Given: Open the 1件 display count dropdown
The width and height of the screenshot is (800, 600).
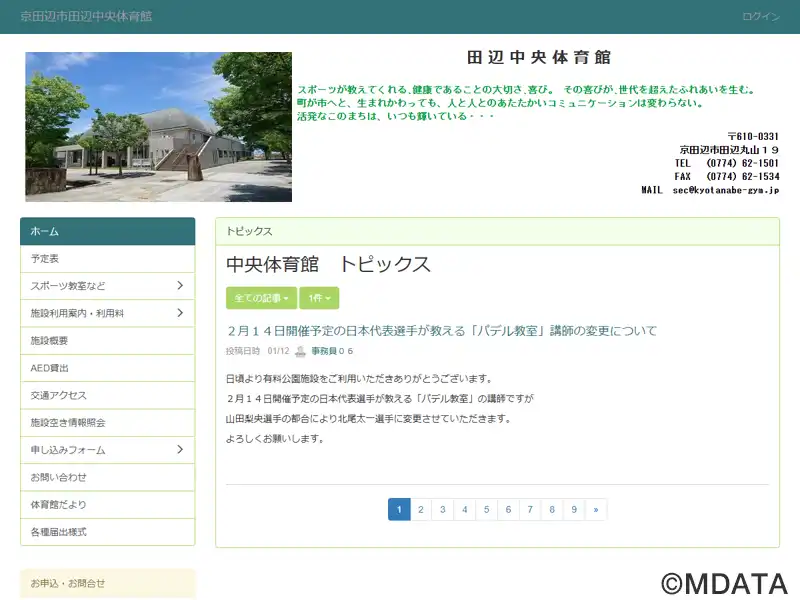Looking at the screenshot, I should pyautogui.click(x=318, y=298).
